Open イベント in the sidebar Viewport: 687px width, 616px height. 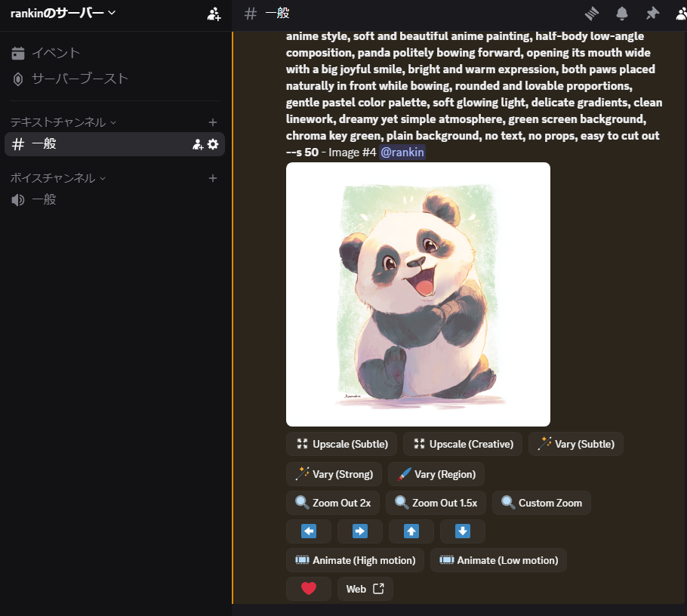coord(55,53)
